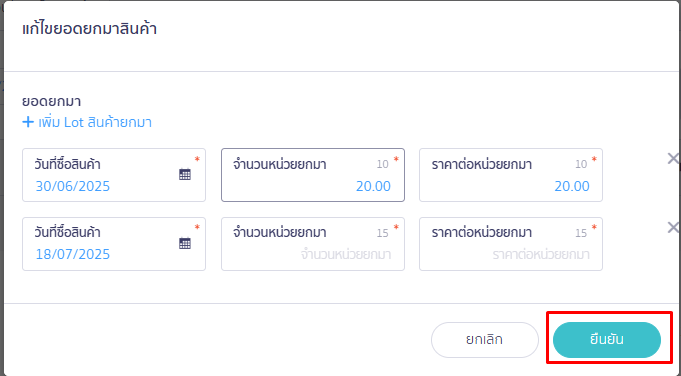Remove the first lot row with X
The width and height of the screenshot is (681, 376).
tap(673, 158)
